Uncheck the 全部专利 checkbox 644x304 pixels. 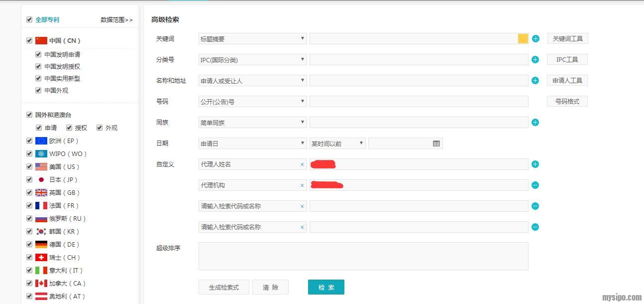[x=29, y=19]
